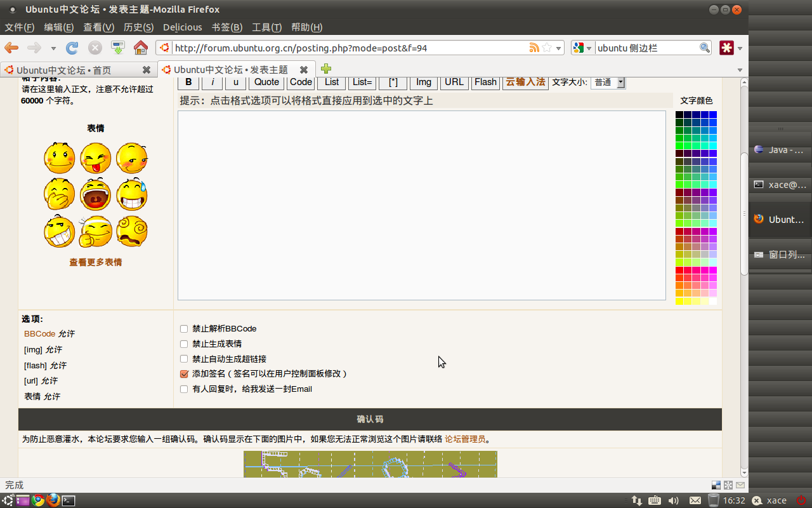The width and height of the screenshot is (812, 508).
Task: Open the 查看更多表情 link
Action: pos(96,262)
